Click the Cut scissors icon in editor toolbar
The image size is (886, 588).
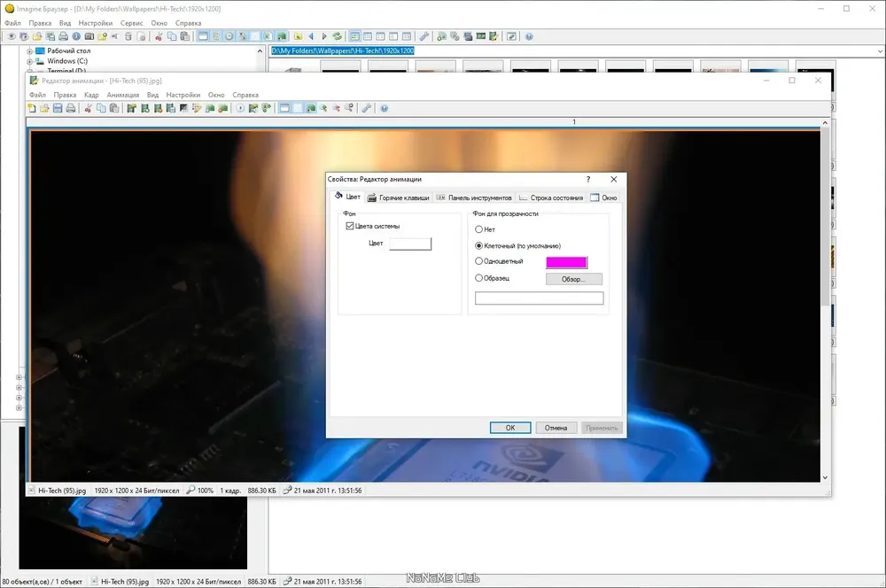click(88, 108)
